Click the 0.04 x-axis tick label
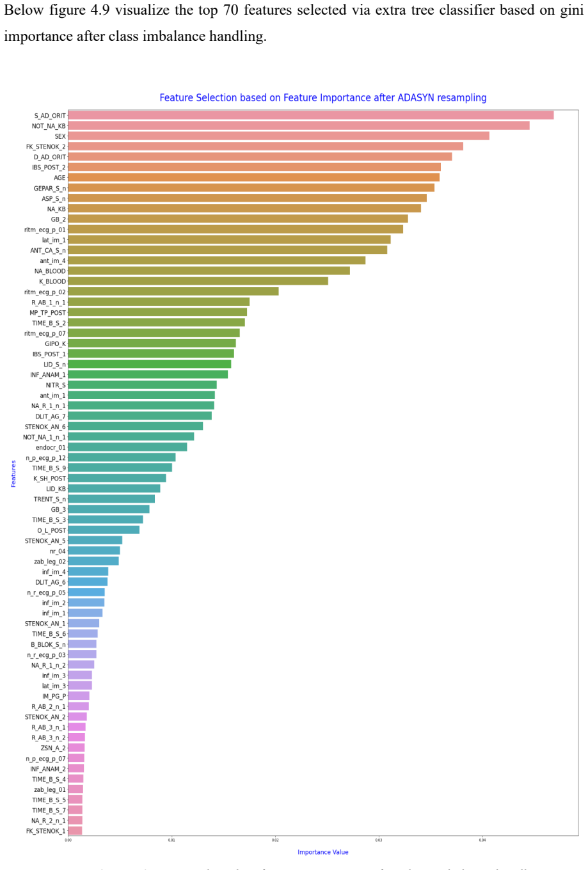The image size is (588, 870). (x=482, y=840)
